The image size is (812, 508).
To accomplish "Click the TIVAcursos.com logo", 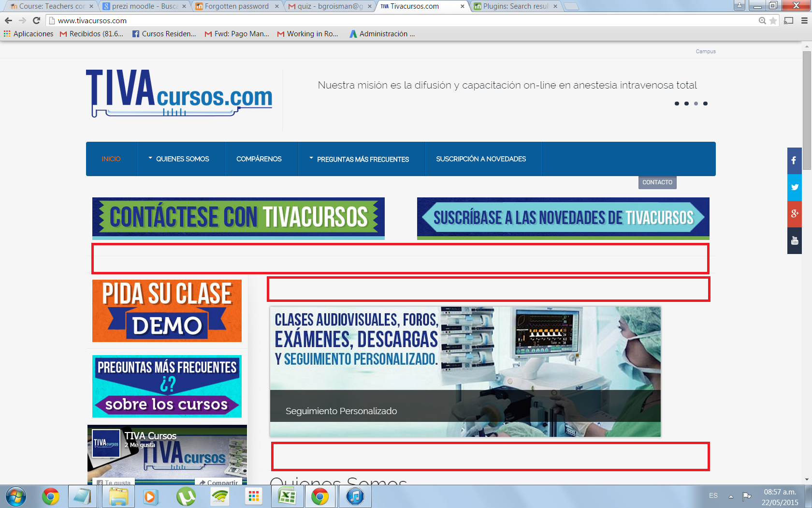I will 179,93.
